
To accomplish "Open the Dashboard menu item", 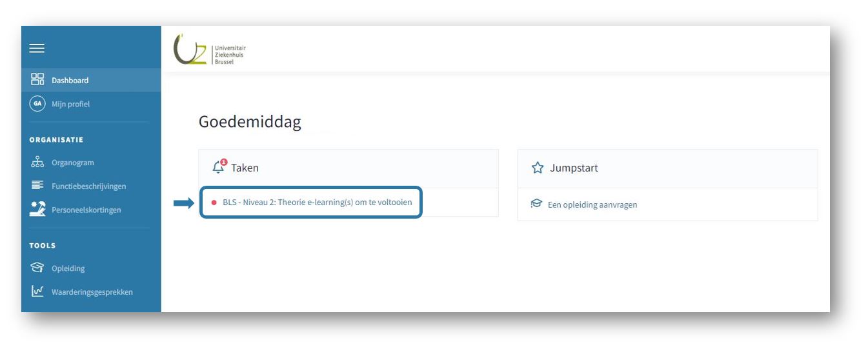I will [70, 81].
